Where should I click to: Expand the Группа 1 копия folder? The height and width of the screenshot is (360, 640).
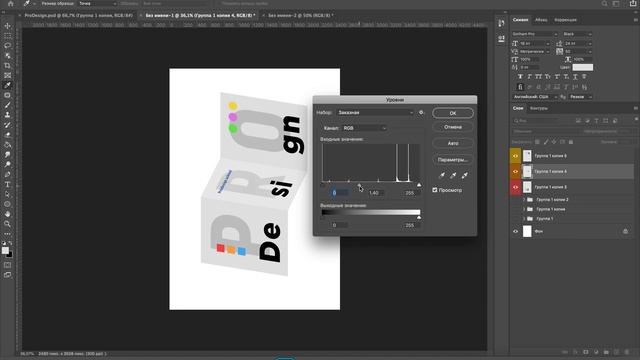coord(524,209)
